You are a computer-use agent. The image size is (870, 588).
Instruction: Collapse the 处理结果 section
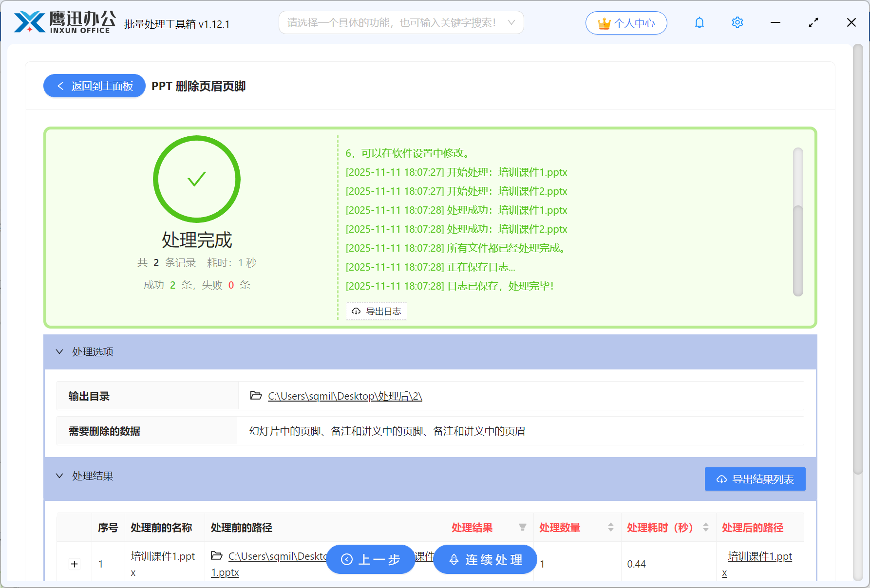pos(59,476)
